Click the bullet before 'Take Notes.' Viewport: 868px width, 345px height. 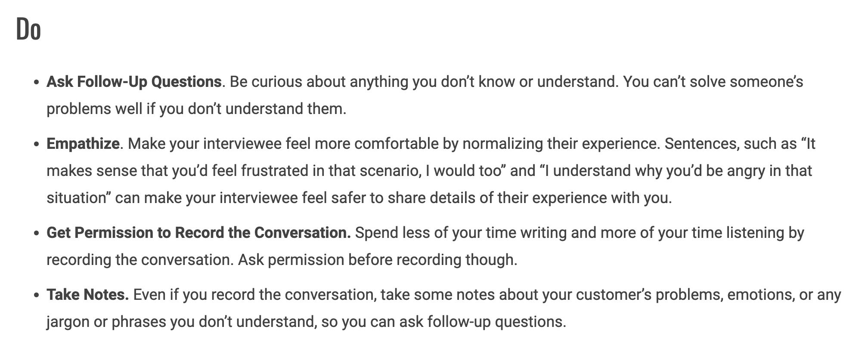pyautogui.click(x=37, y=295)
